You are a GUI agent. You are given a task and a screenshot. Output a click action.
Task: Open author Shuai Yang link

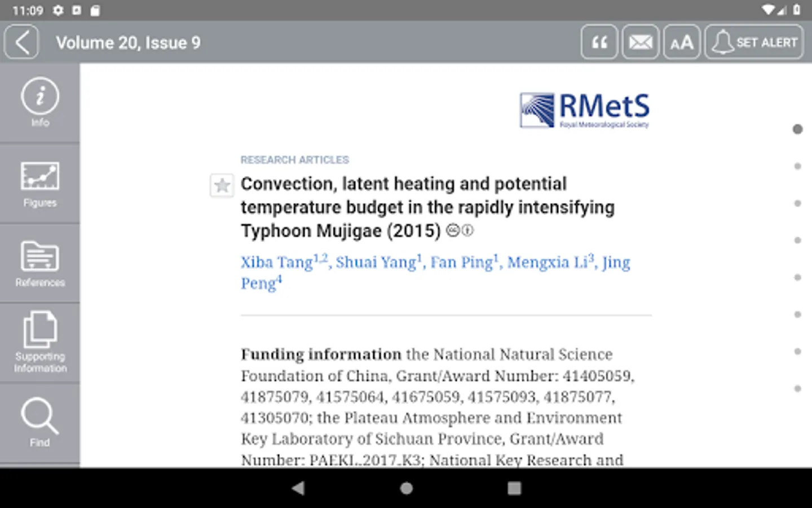[x=379, y=262]
